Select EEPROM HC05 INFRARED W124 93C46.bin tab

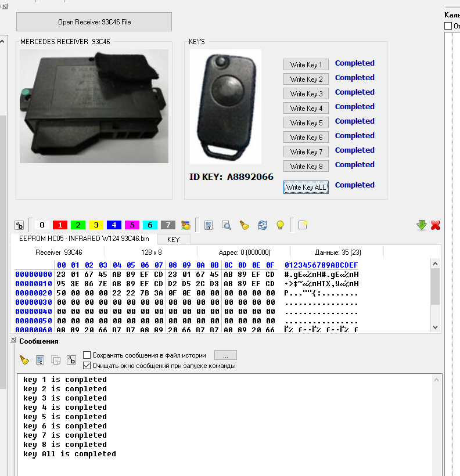84,239
